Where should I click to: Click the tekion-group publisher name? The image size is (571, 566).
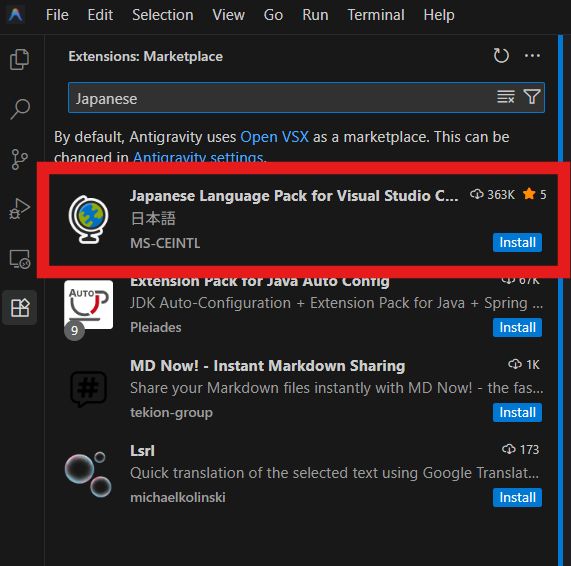tap(171, 413)
